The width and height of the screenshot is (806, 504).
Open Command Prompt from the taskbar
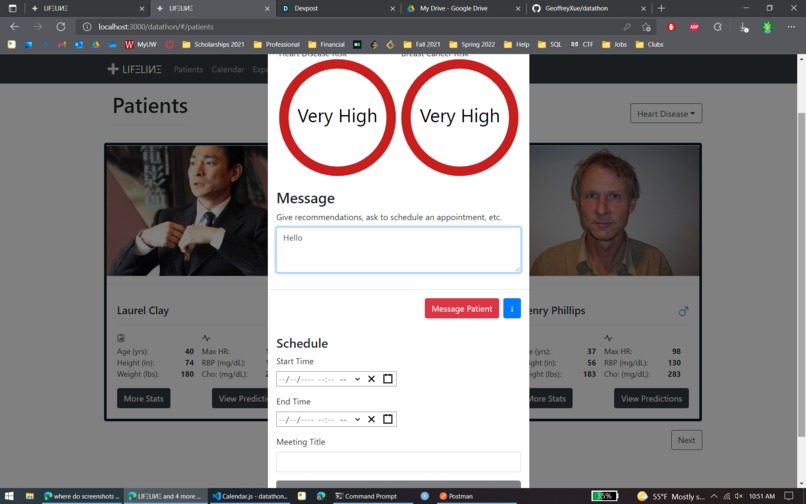pyautogui.click(x=366, y=496)
